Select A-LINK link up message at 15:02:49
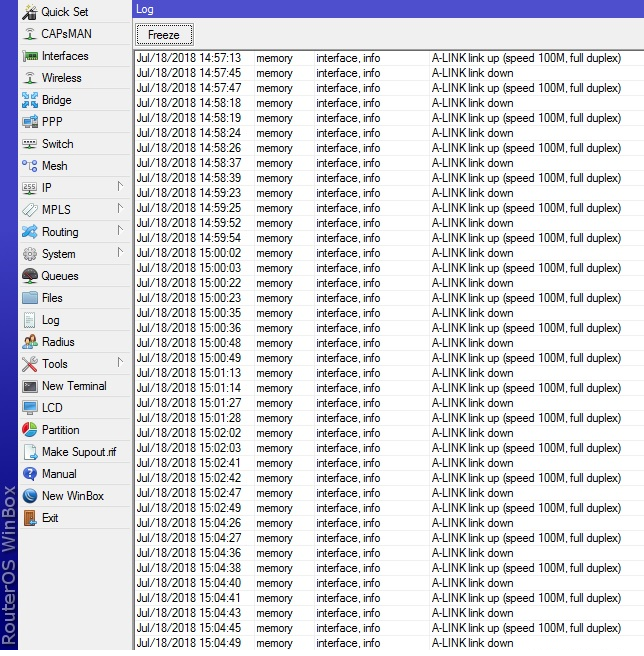 pyautogui.click(x=526, y=508)
